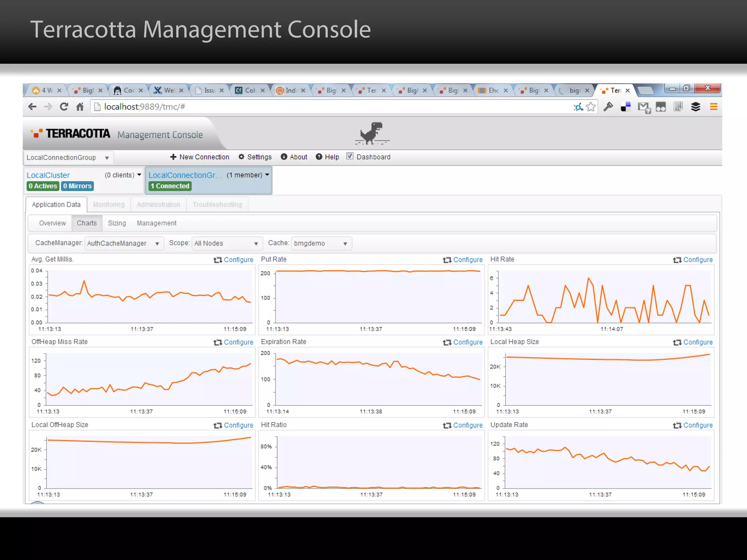Switch to the Issu browser tab
The width and height of the screenshot is (747, 560).
pos(209,90)
